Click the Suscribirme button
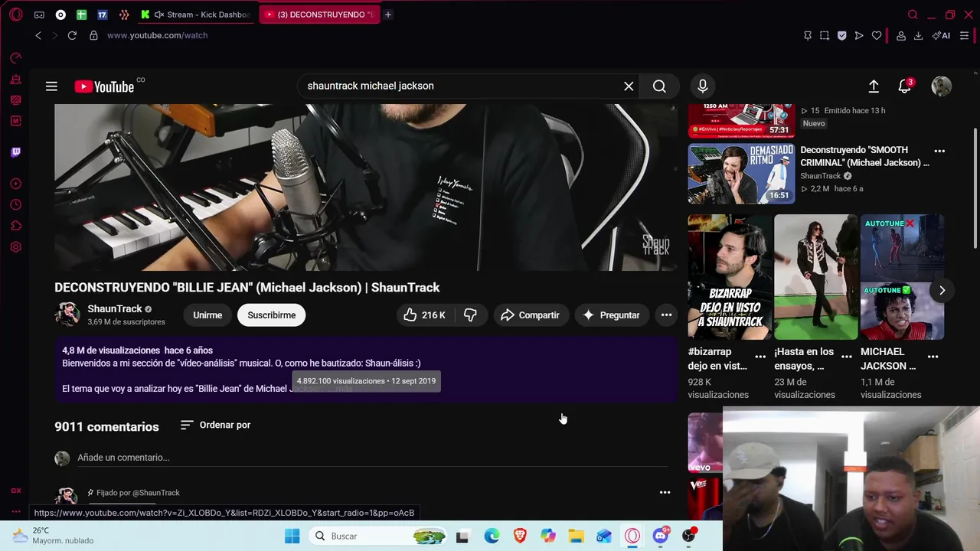Screen dimensions: 980x551 (271, 315)
